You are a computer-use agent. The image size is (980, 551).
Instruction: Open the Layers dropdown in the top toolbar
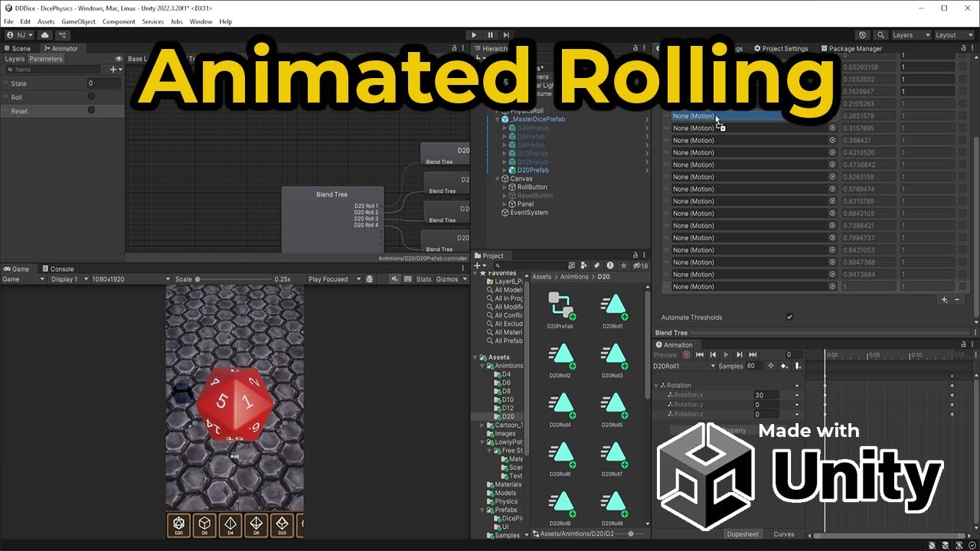(x=911, y=35)
